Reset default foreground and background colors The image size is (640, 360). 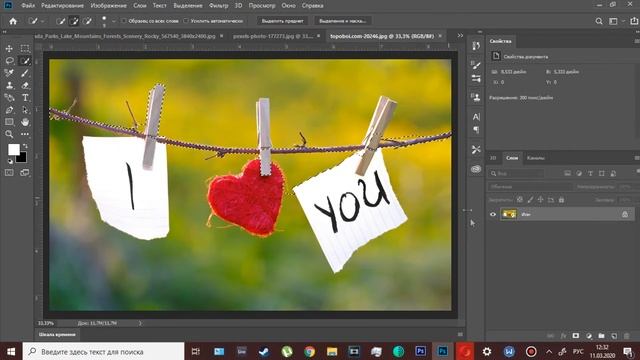[10, 161]
